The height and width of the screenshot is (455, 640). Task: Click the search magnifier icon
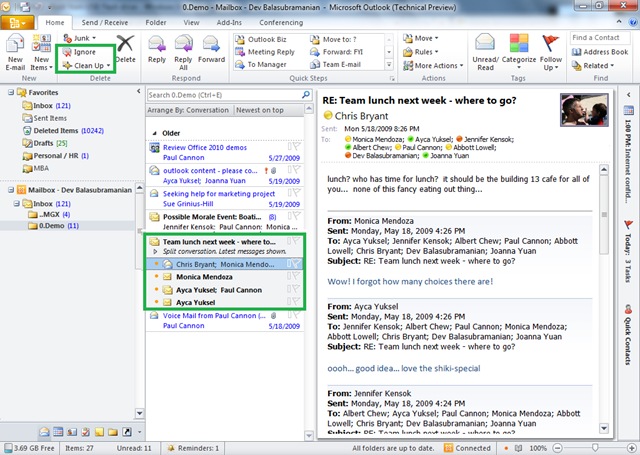pyautogui.click(x=306, y=95)
